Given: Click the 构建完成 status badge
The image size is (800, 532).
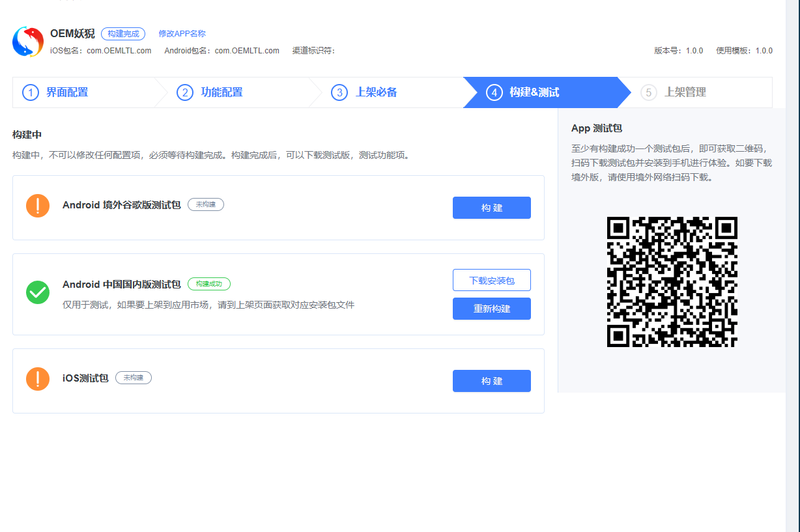Looking at the screenshot, I should click(x=123, y=34).
